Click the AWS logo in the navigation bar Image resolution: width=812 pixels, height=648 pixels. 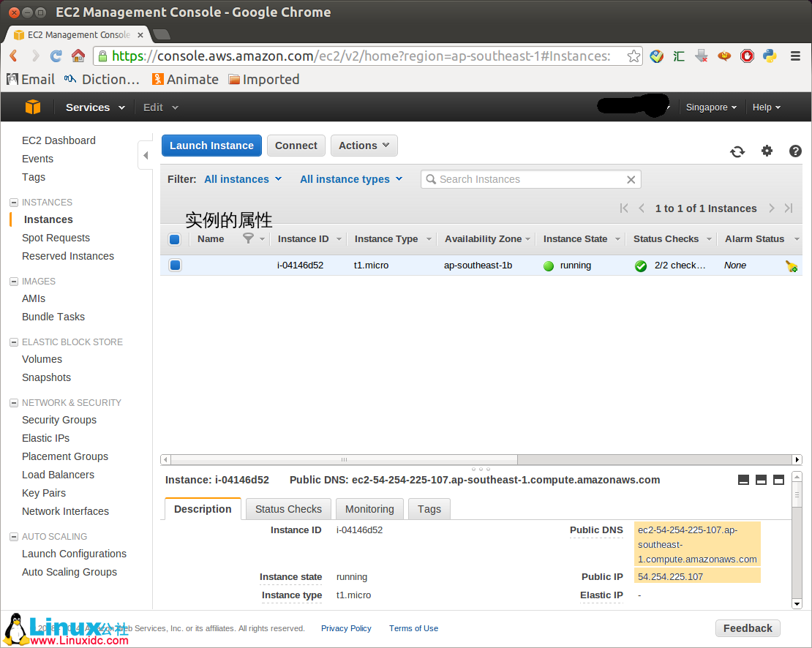[x=32, y=107]
